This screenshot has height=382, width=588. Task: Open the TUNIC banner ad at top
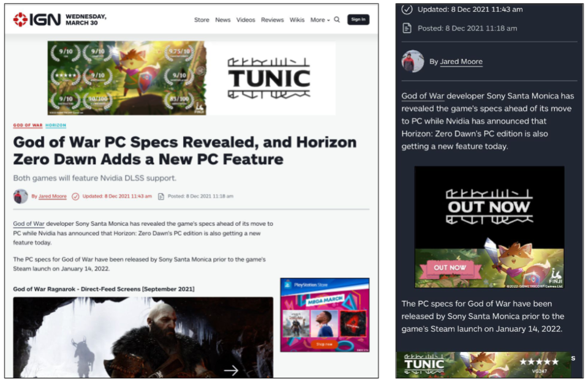pos(191,78)
